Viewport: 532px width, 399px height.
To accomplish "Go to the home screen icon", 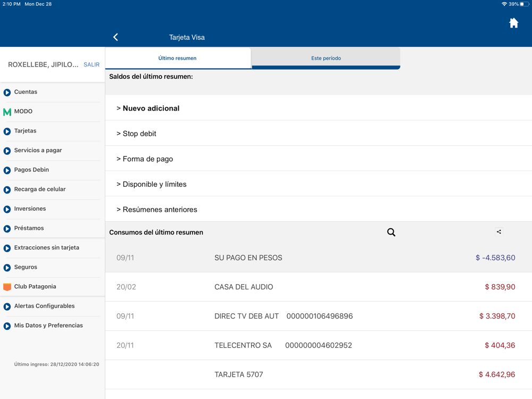I will 514,23.
